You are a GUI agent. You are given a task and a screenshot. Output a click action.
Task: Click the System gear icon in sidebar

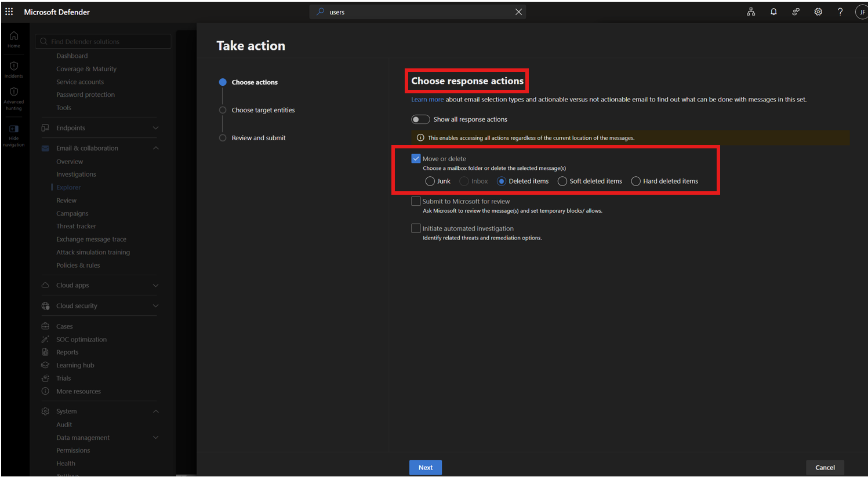[45, 411]
